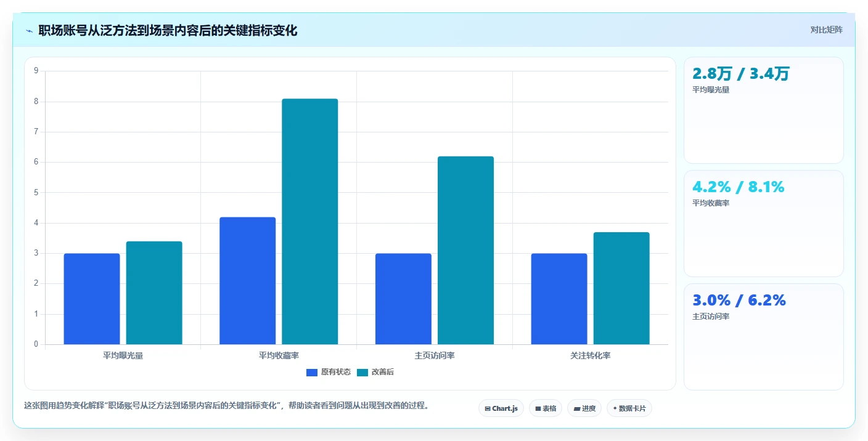Toggle the 改善后 legend item

[375, 372]
